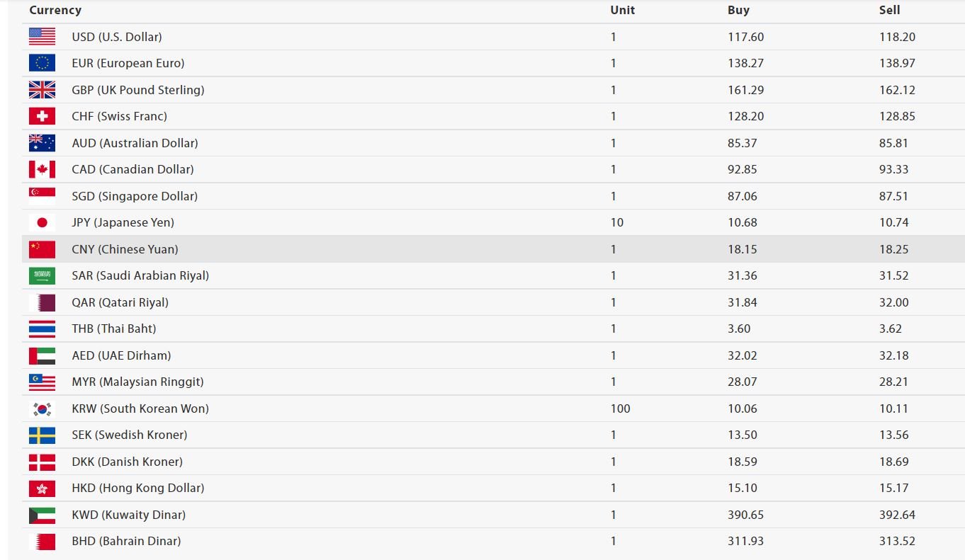Click the USD buy rate 117.60
965x560 pixels.
745,37
